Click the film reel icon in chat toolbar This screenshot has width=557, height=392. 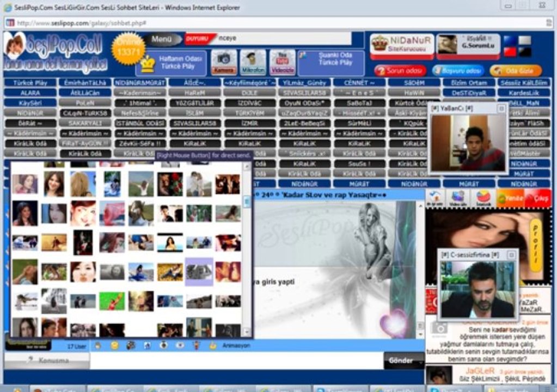[131, 345]
